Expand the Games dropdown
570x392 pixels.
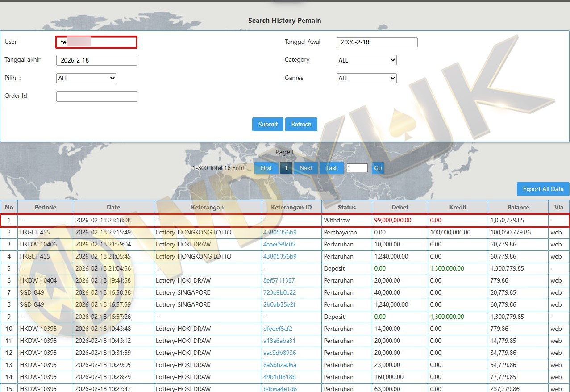[x=366, y=78]
